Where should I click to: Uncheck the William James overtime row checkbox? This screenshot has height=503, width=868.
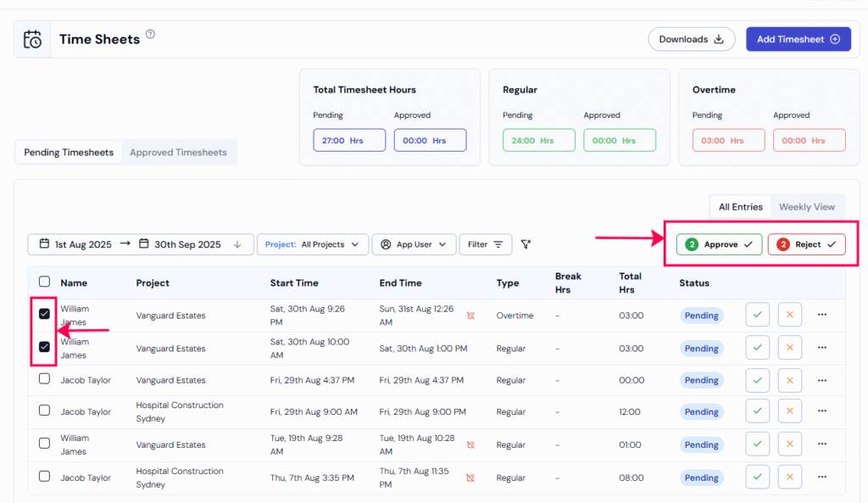tap(44, 314)
